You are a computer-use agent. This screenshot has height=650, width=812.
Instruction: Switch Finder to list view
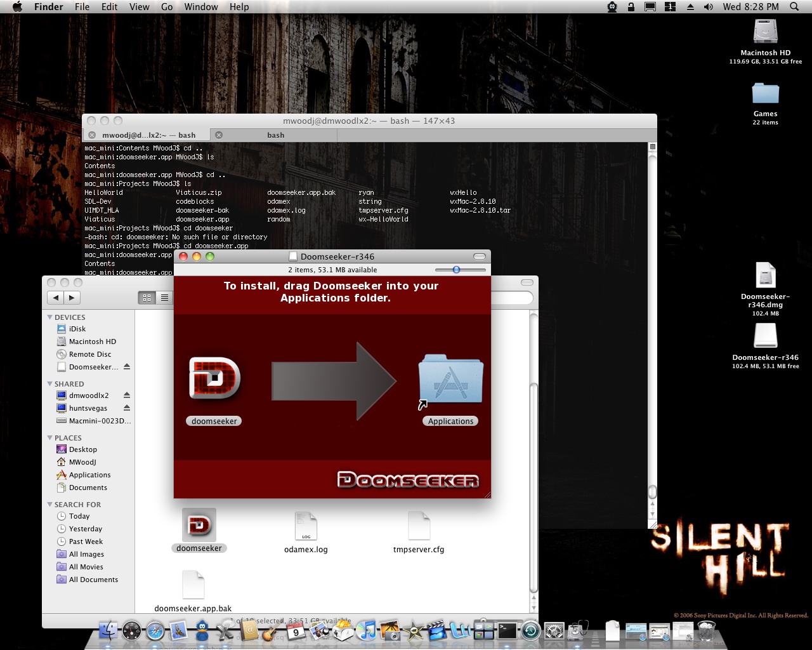[164, 298]
